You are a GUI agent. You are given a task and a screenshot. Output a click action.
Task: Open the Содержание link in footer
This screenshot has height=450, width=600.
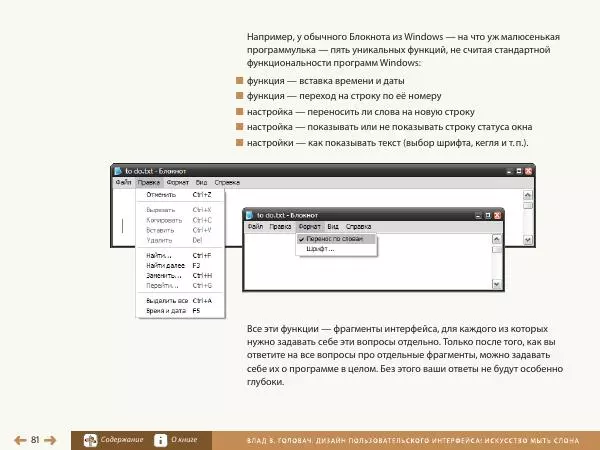pyautogui.click(x=122, y=440)
